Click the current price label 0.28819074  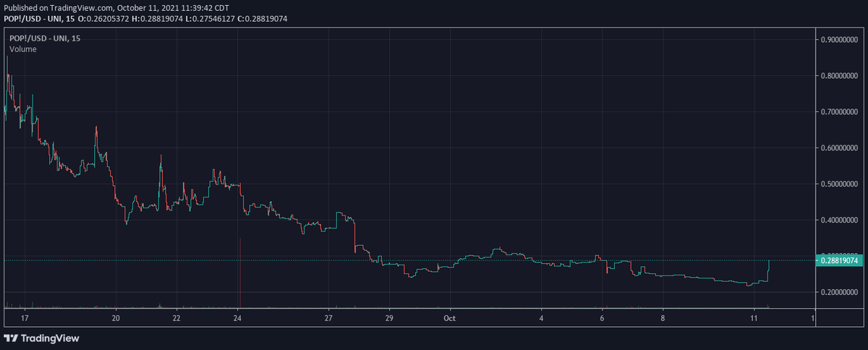841,260
